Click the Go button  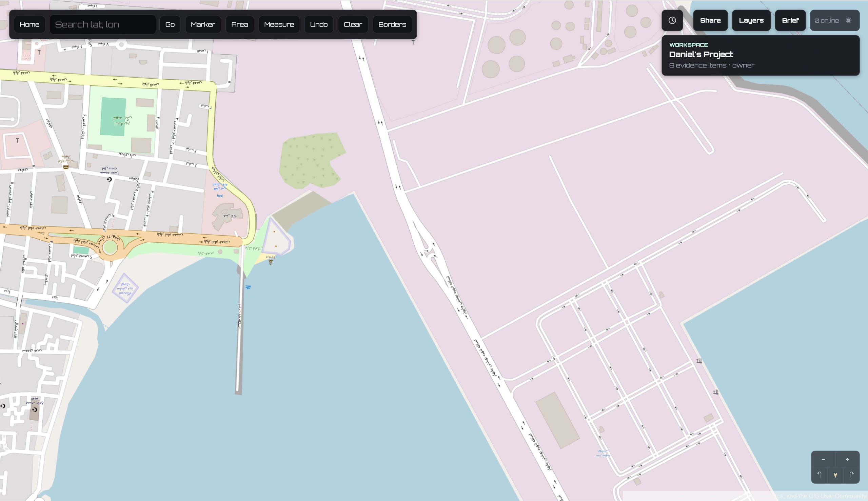170,24
